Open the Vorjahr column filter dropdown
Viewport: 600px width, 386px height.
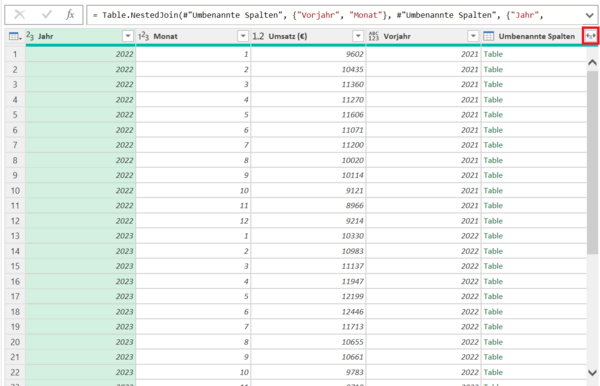click(473, 36)
